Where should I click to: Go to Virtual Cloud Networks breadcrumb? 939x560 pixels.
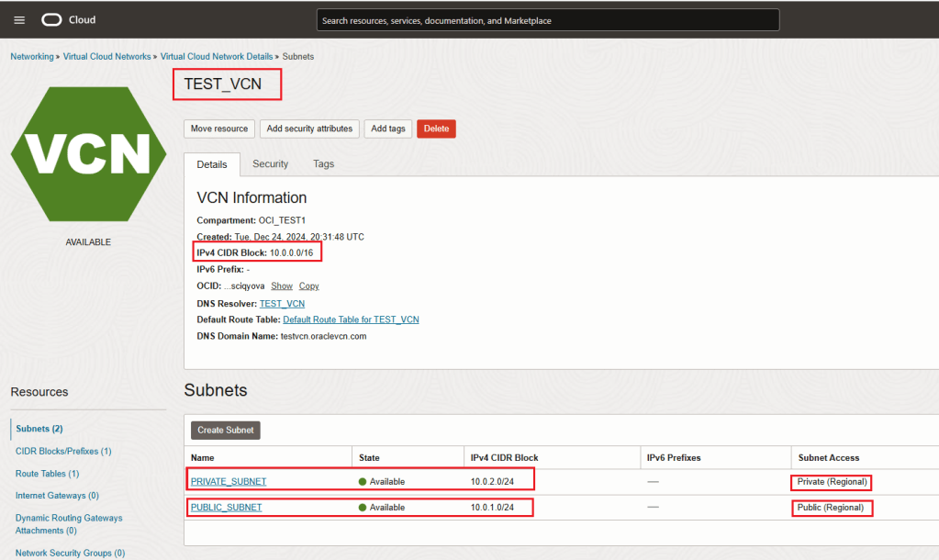click(106, 57)
